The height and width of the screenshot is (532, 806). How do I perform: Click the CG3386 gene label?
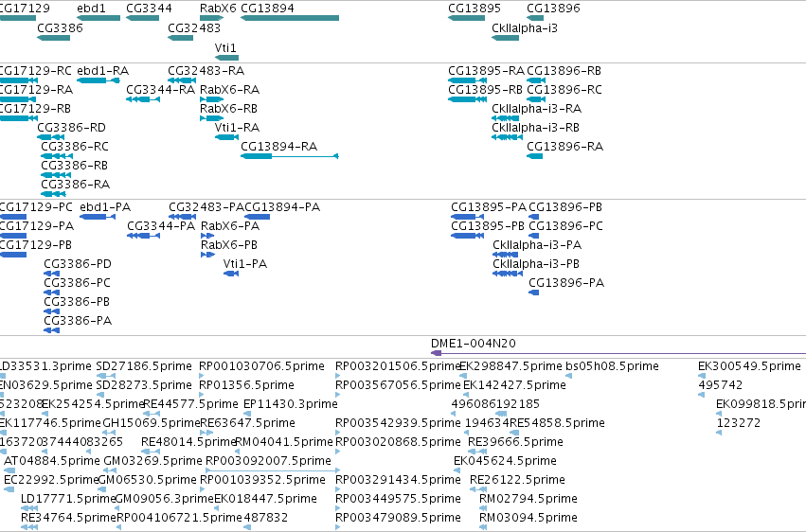coord(60,28)
